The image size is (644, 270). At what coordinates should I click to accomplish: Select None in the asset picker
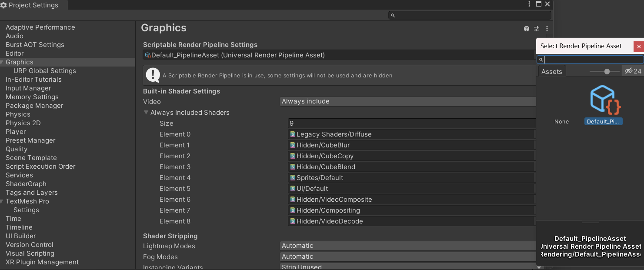click(x=561, y=122)
